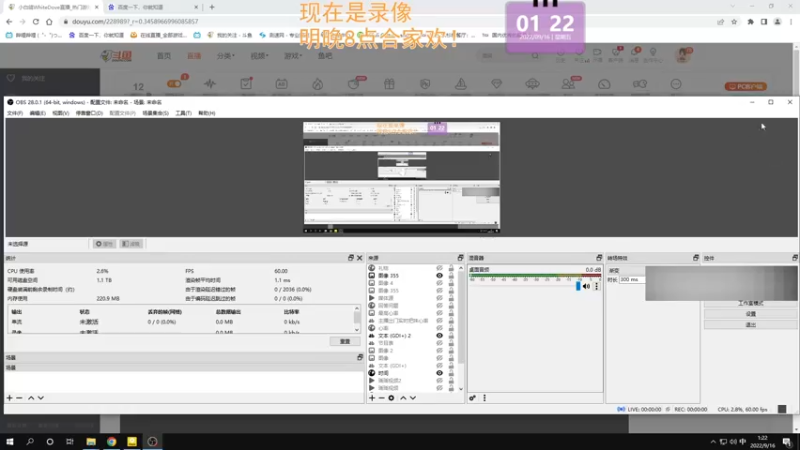Screen dimensions: 800x450
Task: Open File Explorer from the taskbar
Action: 91,441
